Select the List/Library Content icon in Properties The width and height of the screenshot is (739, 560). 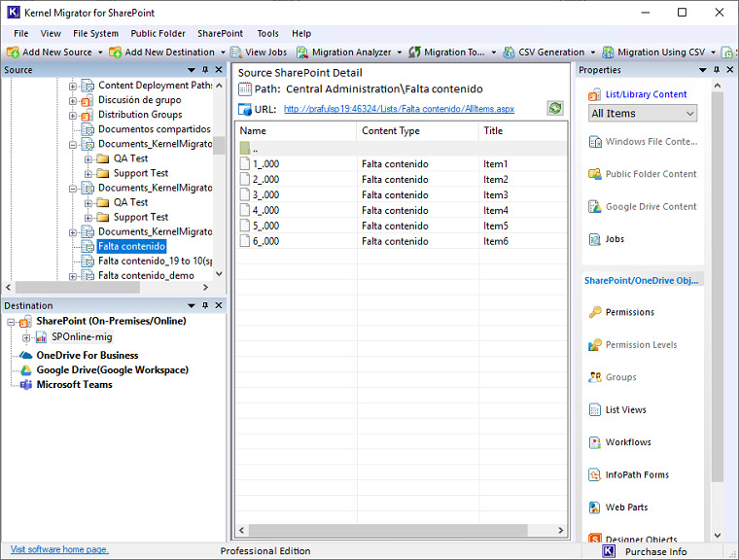(594, 94)
